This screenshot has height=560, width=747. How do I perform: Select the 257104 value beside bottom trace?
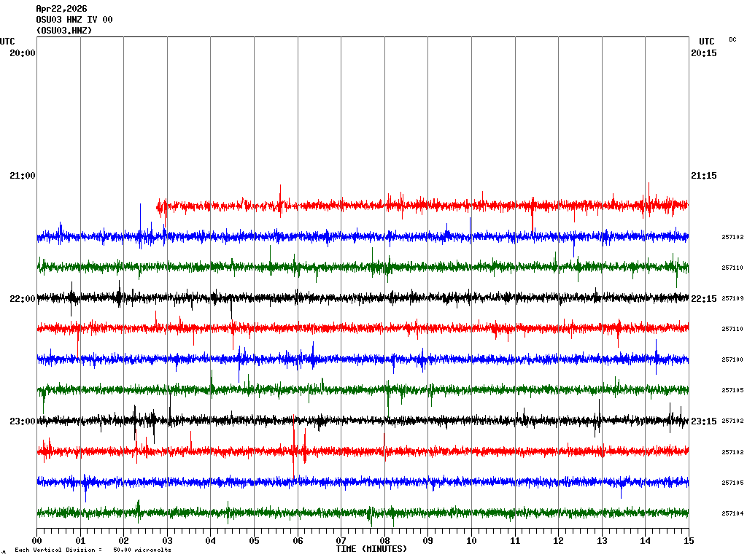pyautogui.click(x=732, y=513)
